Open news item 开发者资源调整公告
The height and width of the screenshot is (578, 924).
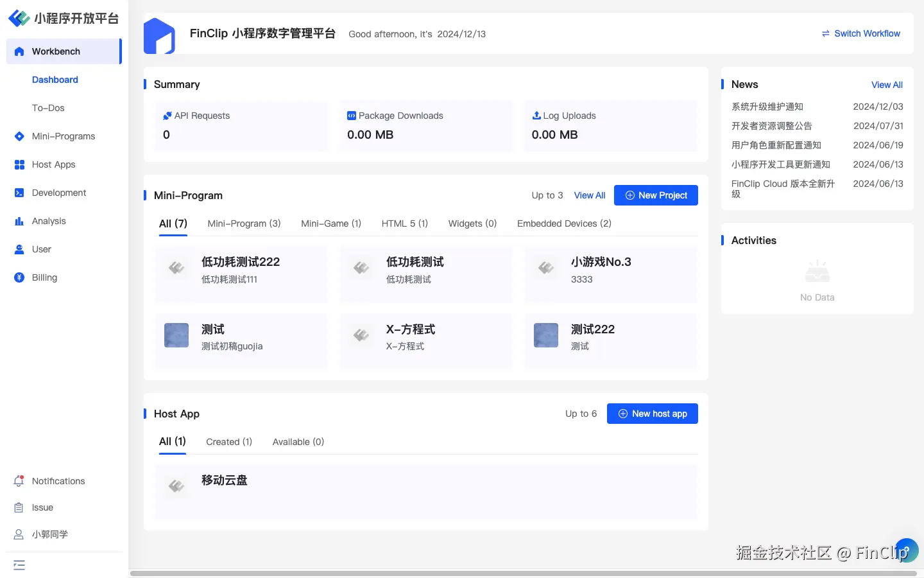coord(772,126)
